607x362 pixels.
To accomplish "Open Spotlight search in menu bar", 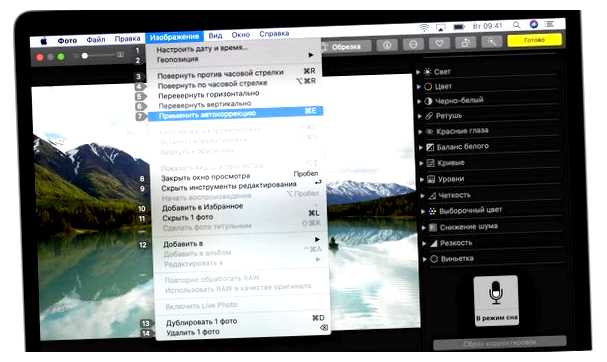I will 516,25.
